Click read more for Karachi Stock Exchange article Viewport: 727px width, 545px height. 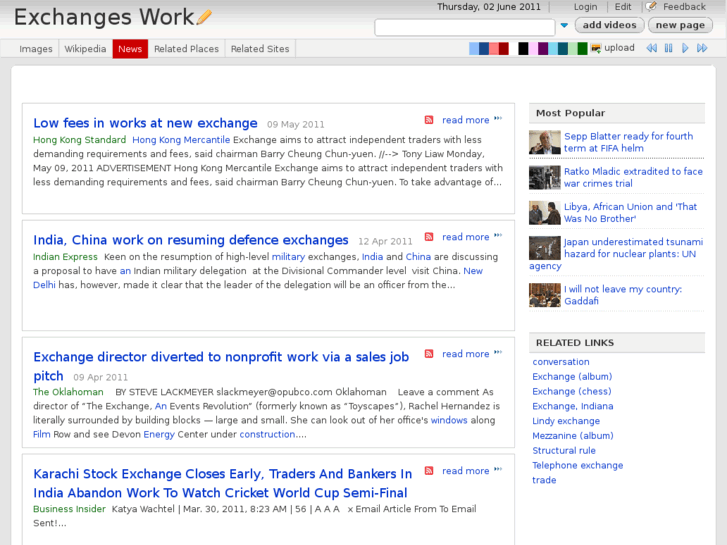tap(466, 471)
